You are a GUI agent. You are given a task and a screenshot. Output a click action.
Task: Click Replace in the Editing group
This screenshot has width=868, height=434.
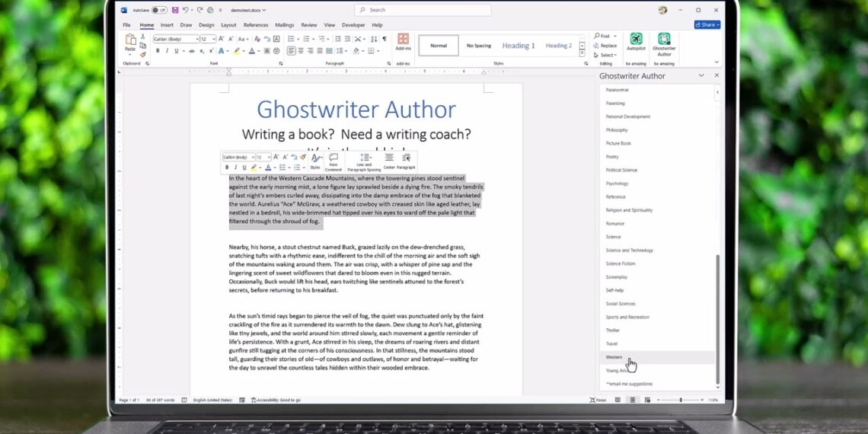[x=605, y=46]
